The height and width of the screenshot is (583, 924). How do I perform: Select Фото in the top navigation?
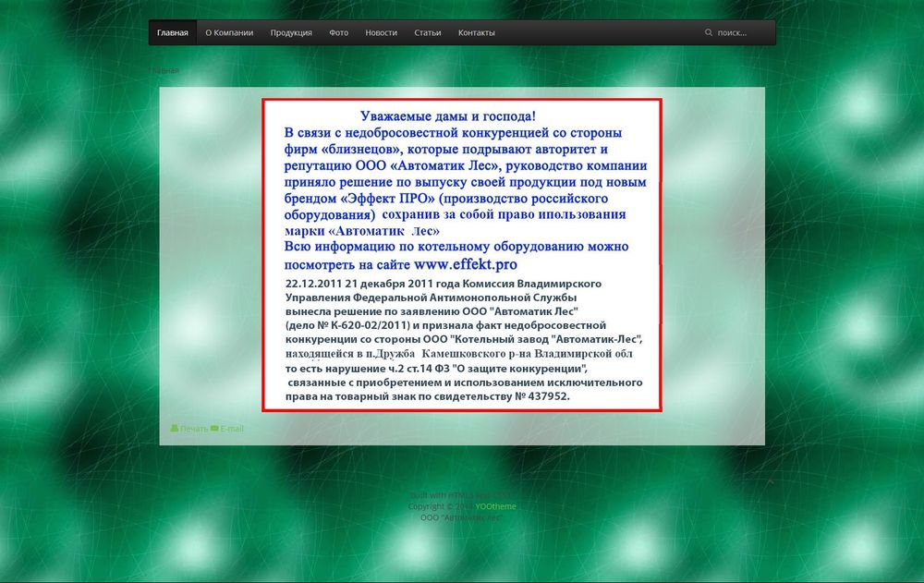(339, 33)
